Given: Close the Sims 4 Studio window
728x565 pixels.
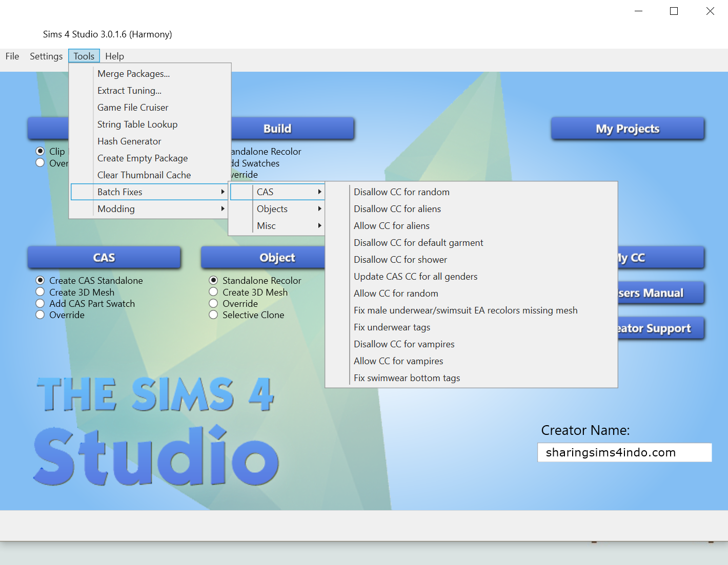Looking at the screenshot, I should point(710,11).
